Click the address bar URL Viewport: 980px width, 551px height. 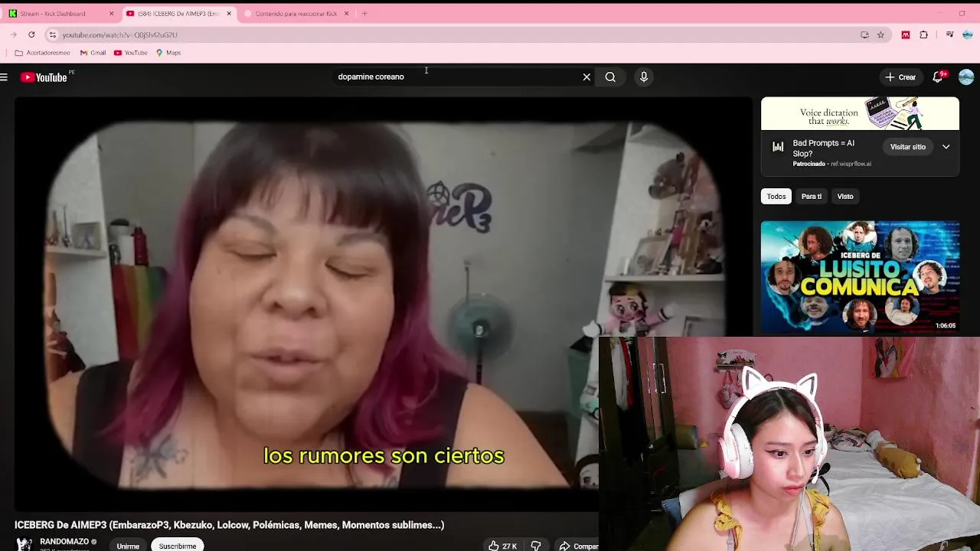pos(119,34)
